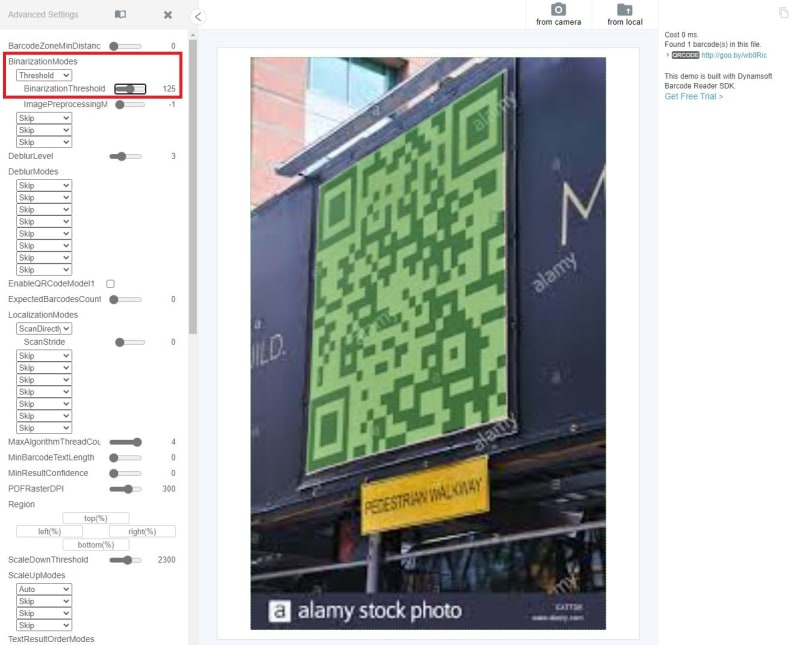This screenshot has height=645, width=800.
Task: Click the 'Get Free Trial >' link
Action: pyautogui.click(x=693, y=96)
